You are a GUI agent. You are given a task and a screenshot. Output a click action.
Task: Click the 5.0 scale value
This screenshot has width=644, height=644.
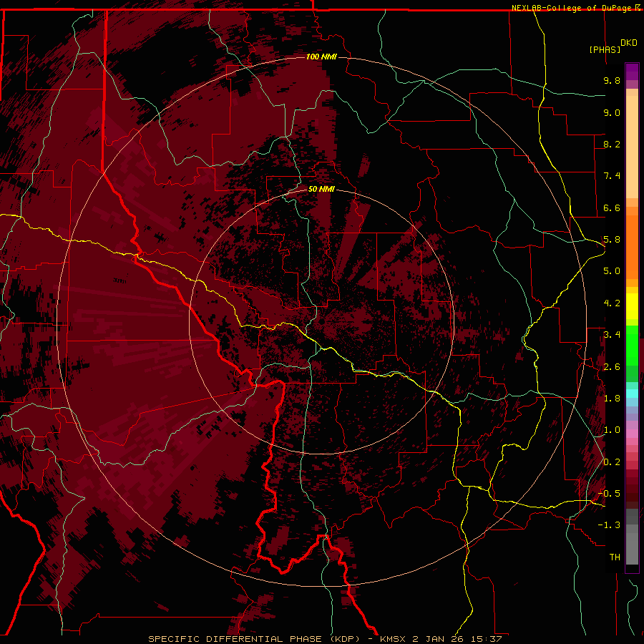(x=612, y=271)
